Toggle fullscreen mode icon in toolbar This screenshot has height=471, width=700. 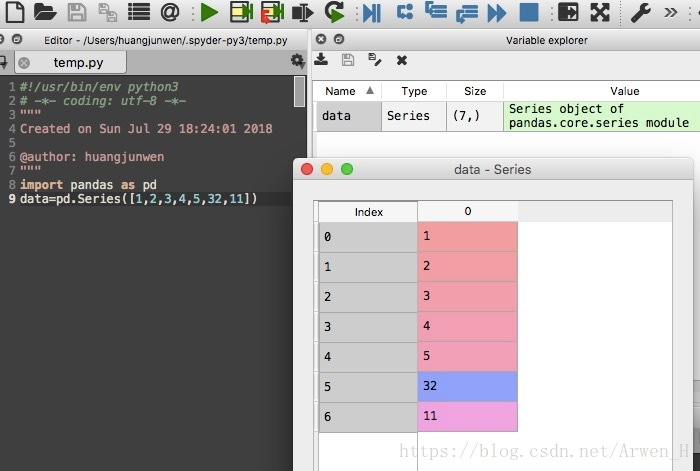[600, 13]
